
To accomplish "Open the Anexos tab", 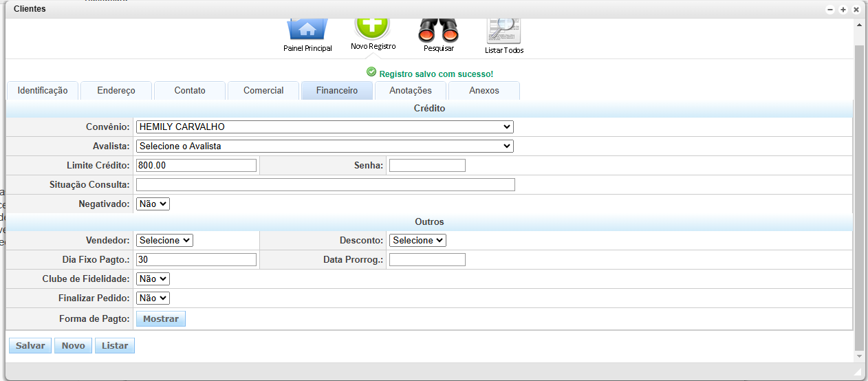I will [x=484, y=91].
